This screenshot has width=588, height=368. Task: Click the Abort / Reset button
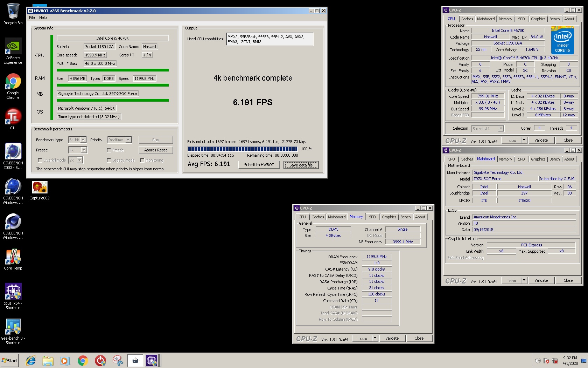pyautogui.click(x=156, y=150)
